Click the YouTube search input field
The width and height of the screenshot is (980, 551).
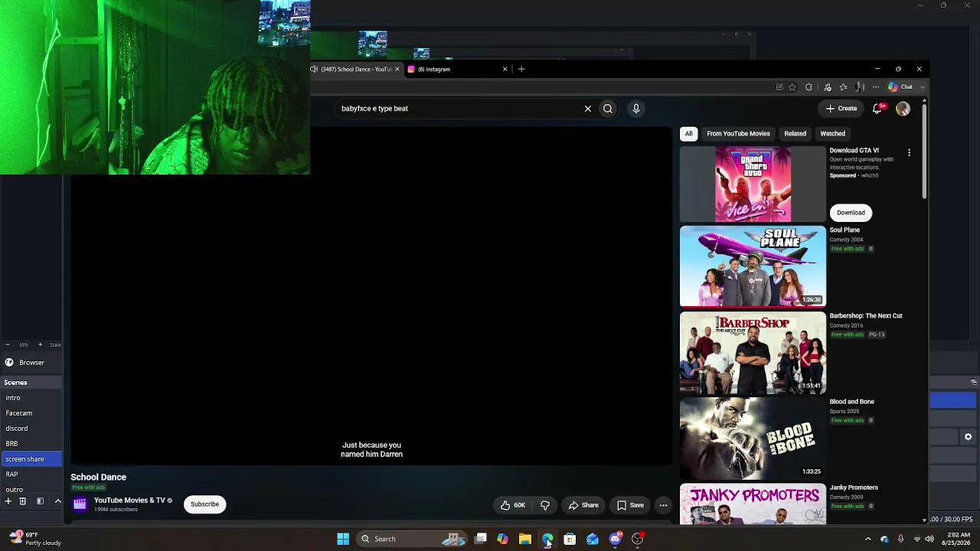tap(458, 109)
